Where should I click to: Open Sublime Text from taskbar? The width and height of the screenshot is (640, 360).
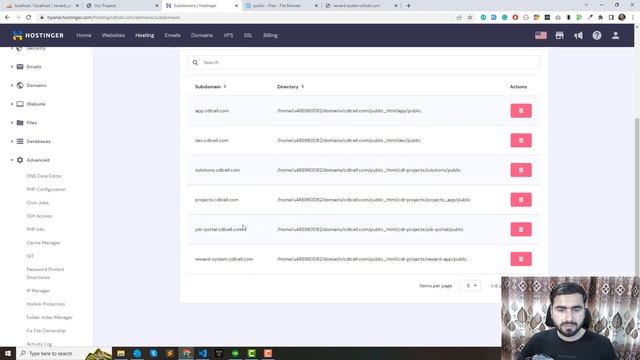tap(170, 353)
